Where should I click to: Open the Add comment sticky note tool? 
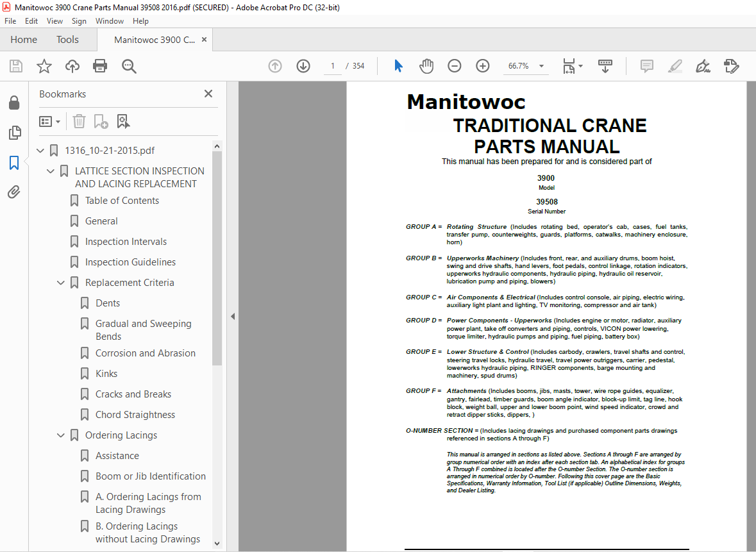(x=646, y=65)
